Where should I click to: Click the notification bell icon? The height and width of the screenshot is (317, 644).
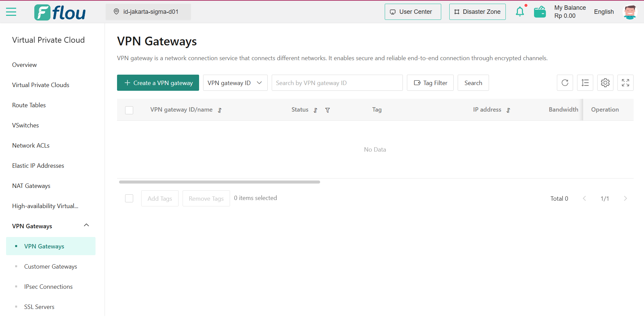tap(520, 12)
